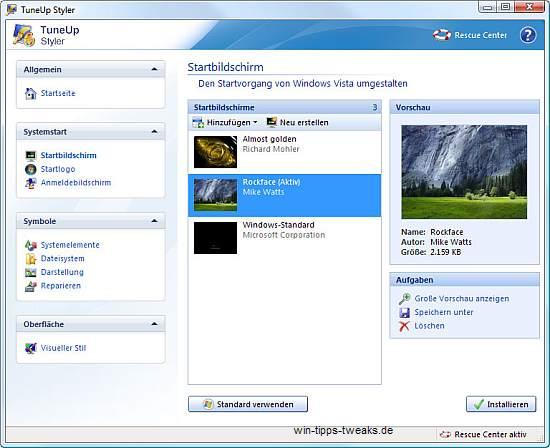Select the Almost golden thumbnail
The width and height of the screenshot is (550, 448).
[215, 152]
